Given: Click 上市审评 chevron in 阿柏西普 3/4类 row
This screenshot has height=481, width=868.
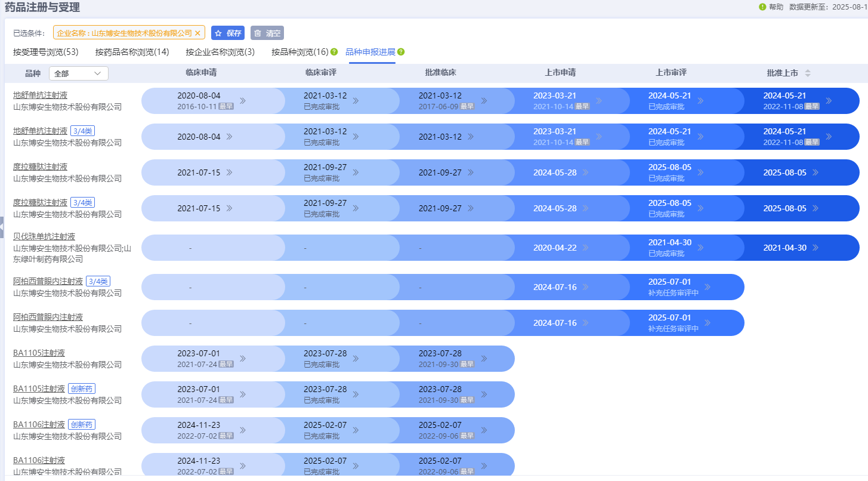Looking at the screenshot, I should [708, 287].
